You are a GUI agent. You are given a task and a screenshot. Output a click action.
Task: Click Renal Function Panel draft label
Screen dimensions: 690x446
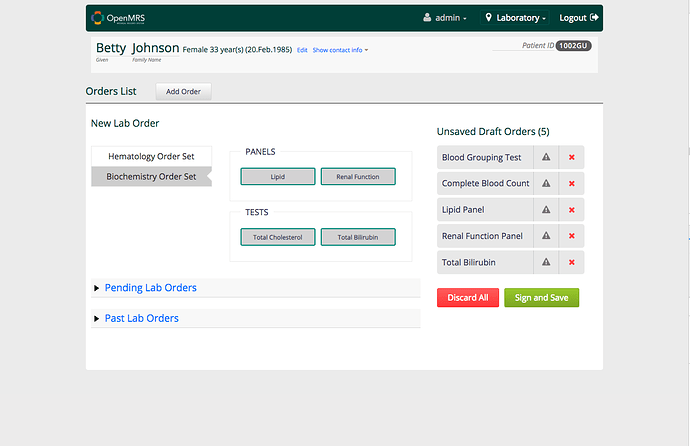click(x=482, y=236)
